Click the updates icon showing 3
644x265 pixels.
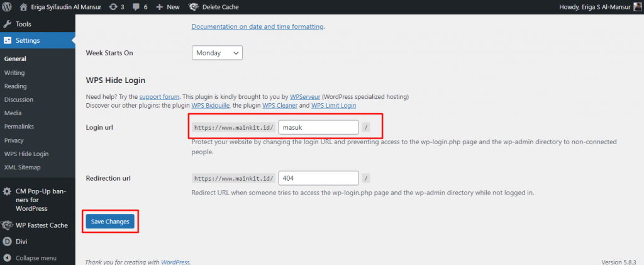coord(113,7)
